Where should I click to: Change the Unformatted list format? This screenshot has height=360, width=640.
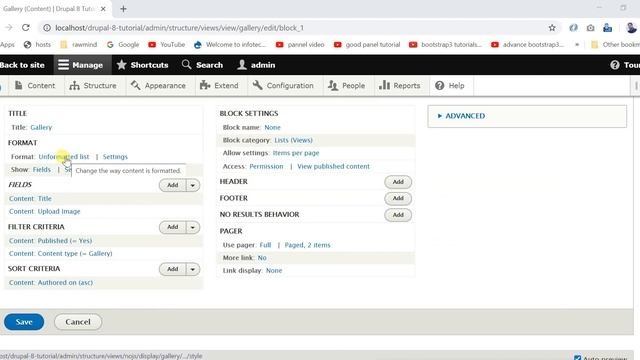coord(64,157)
